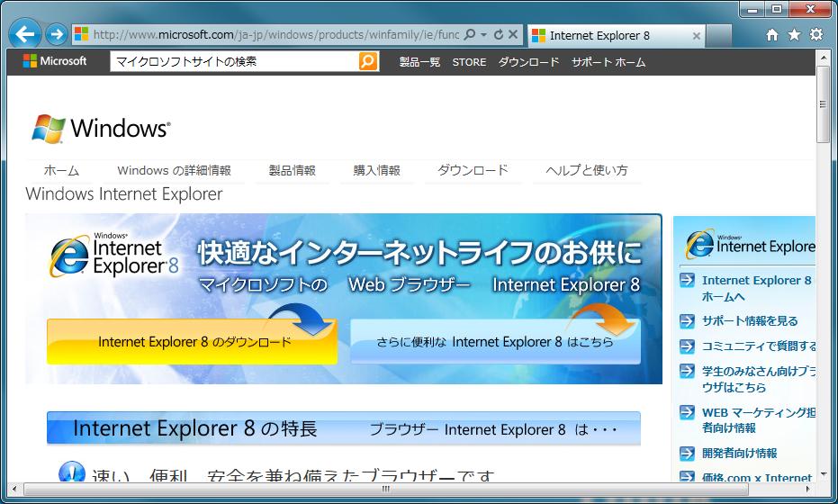Select the 製品情報 navigation tab
This screenshot has width=838, height=504.
tap(292, 170)
